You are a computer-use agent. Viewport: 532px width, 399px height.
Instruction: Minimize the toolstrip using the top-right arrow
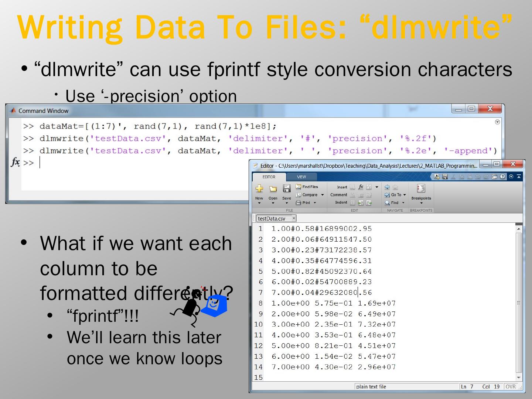[519, 177]
